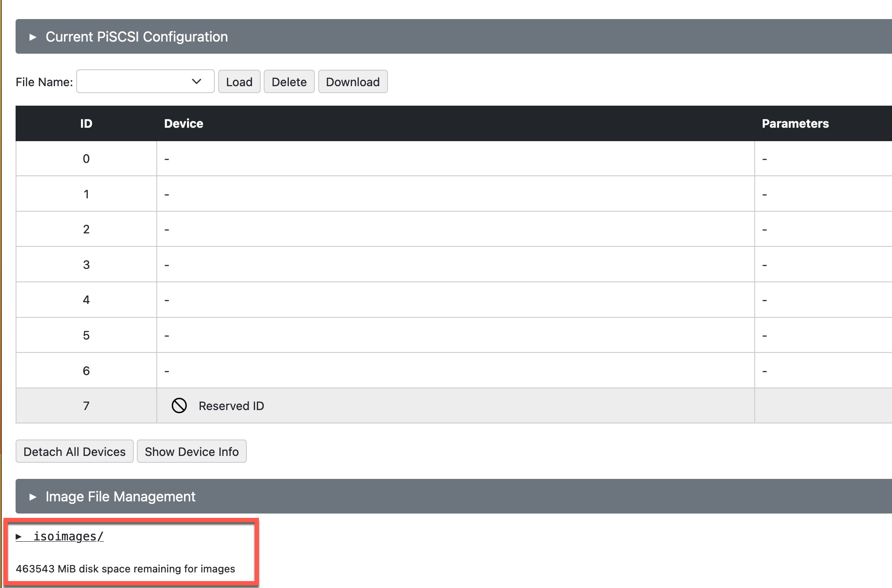Select ID 5 cell
The width and height of the screenshot is (892, 588).
click(86, 335)
